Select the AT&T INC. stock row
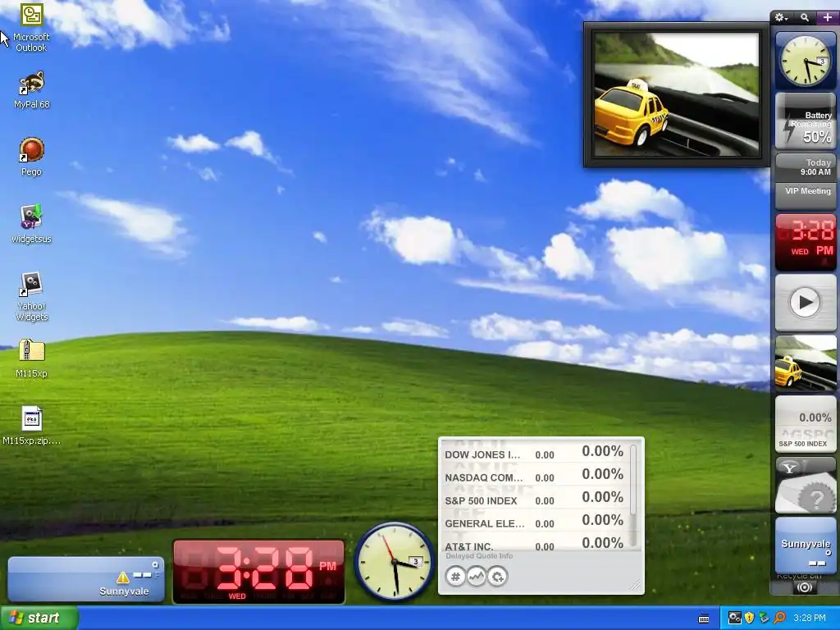Screen dimensions: 840x630 coord(534,545)
